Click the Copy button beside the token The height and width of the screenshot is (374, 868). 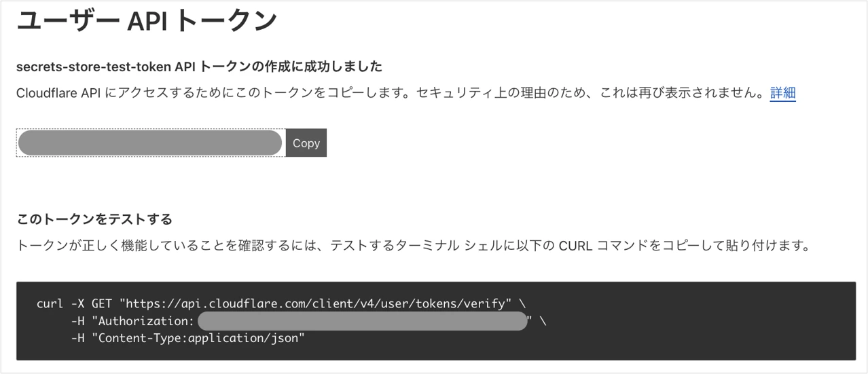pos(306,143)
